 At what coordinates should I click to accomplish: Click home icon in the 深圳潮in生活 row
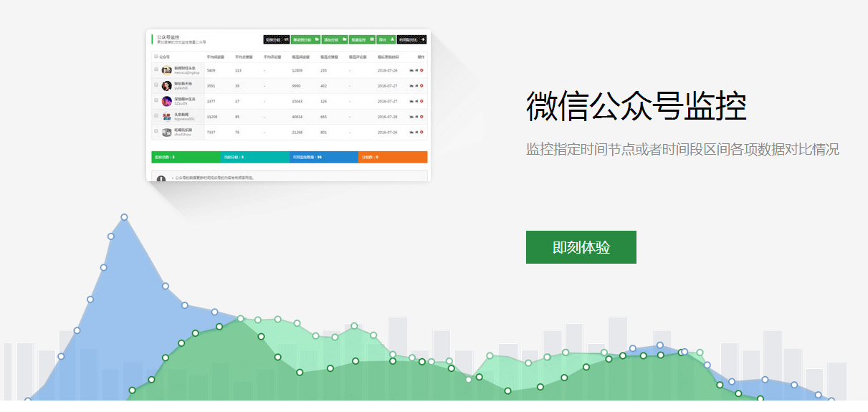[x=416, y=101]
